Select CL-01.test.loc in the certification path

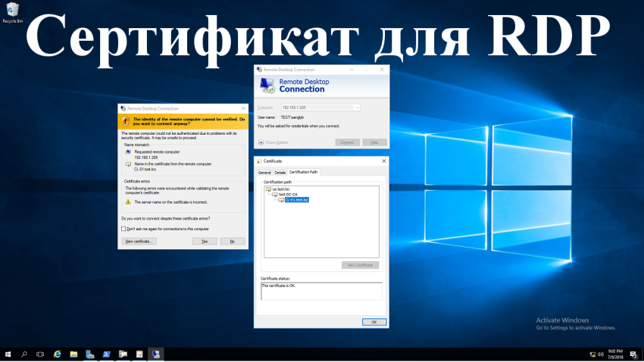point(296,200)
